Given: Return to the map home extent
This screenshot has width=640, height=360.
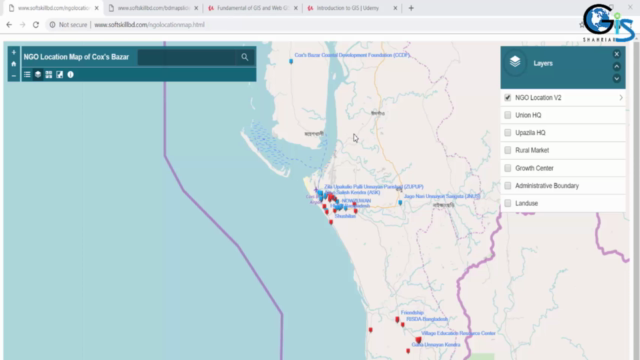Looking at the screenshot, I should (x=13, y=64).
